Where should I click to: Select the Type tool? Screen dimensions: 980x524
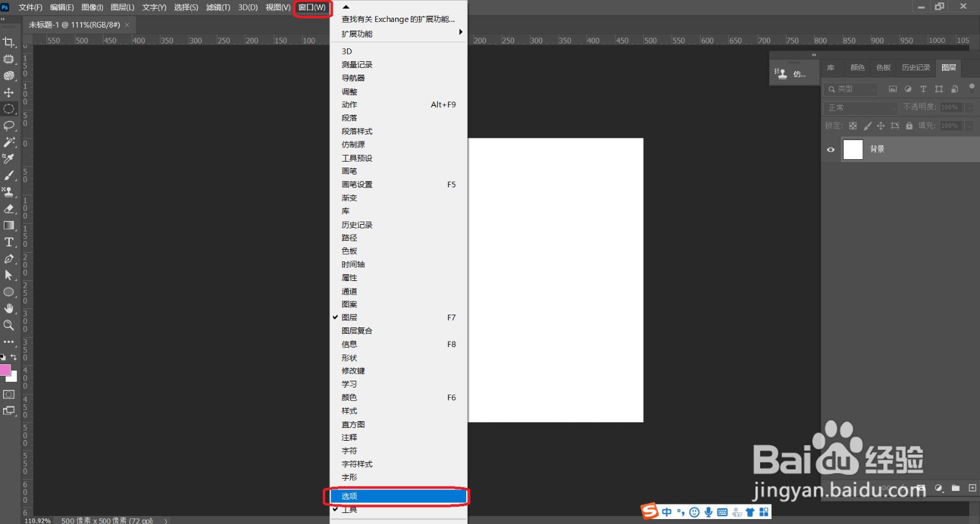click(9, 242)
